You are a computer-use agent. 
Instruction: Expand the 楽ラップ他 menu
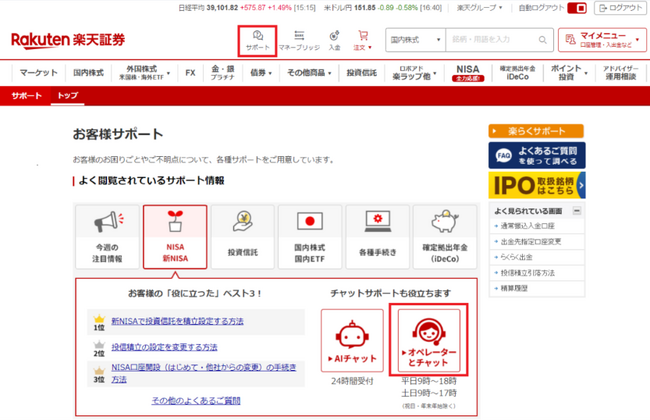414,73
